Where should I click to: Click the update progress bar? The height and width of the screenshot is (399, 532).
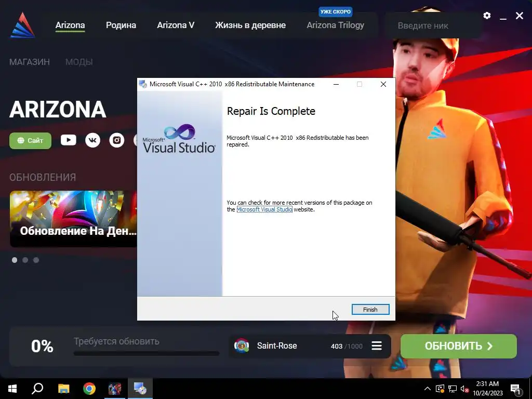(146, 353)
